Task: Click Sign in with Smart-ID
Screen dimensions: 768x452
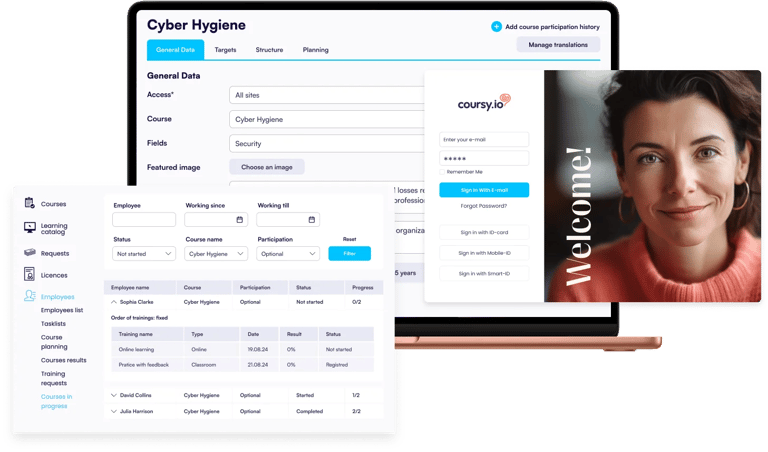Action: [484, 273]
